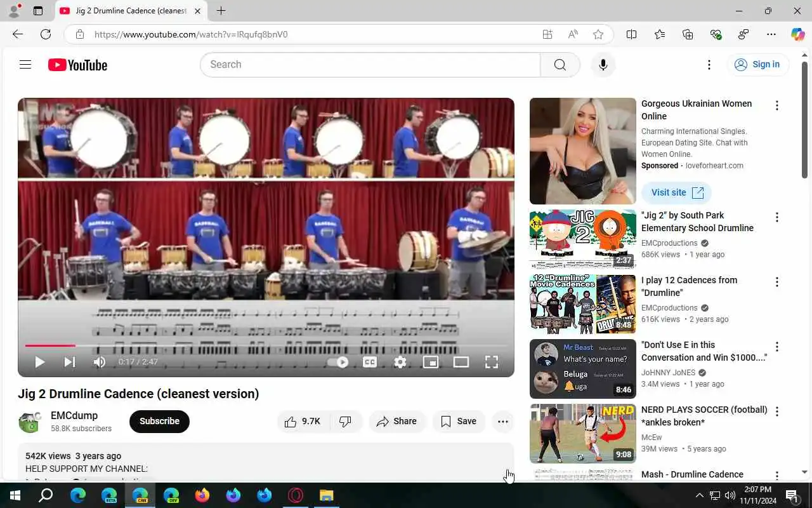Image resolution: width=812 pixels, height=508 pixels.
Task: Toggle theater mode
Action: (x=461, y=362)
